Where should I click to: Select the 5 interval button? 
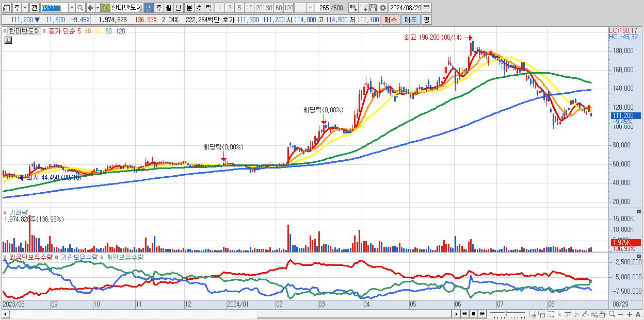coord(239,8)
